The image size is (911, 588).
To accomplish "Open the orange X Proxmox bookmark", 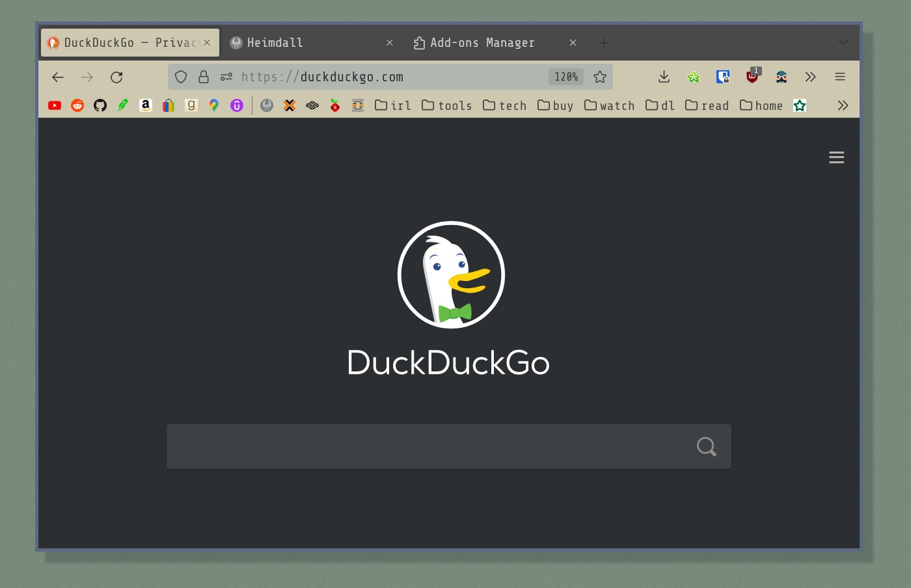I will [290, 105].
